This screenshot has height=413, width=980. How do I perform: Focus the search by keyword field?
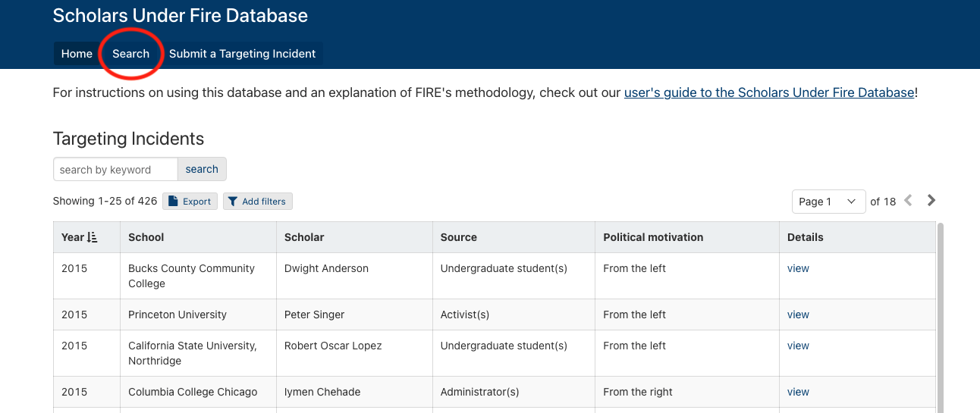coord(115,170)
